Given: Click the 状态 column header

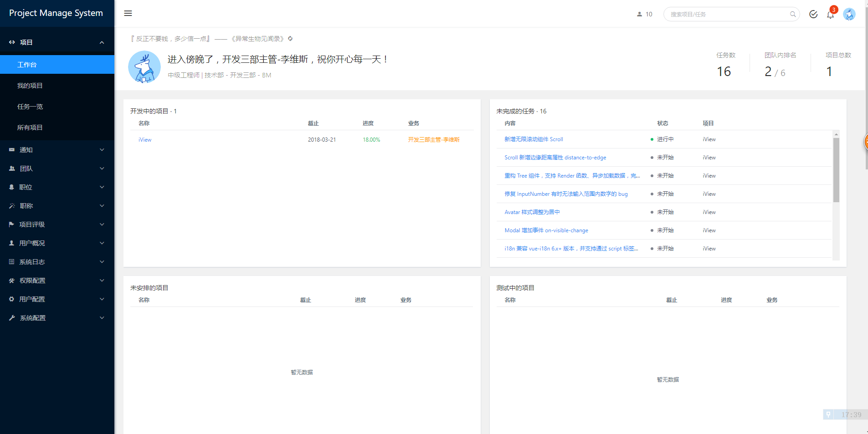Looking at the screenshot, I should pyautogui.click(x=663, y=123).
